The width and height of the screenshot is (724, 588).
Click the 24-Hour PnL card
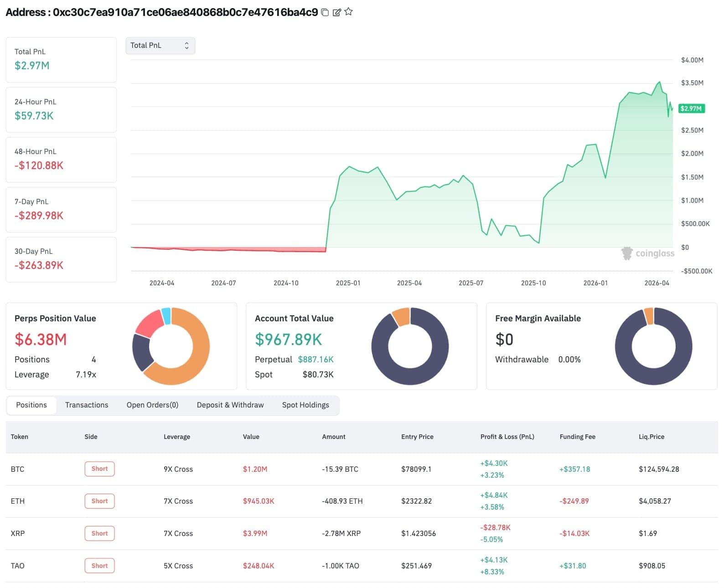61,110
